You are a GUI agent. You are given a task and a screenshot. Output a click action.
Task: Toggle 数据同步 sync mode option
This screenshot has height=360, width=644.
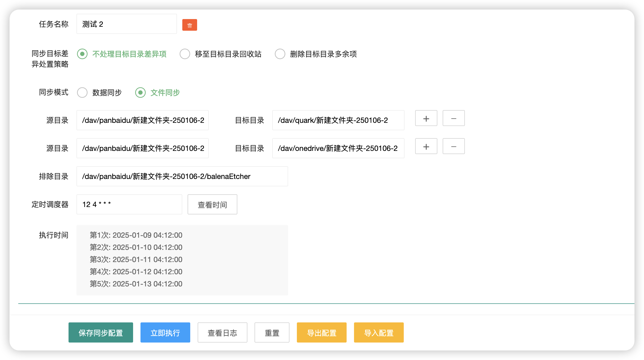(83, 92)
